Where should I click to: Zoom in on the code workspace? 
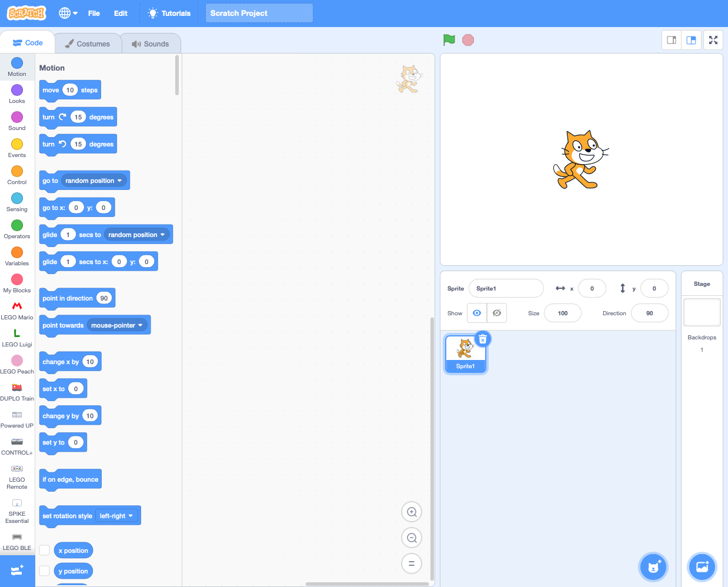coord(411,512)
